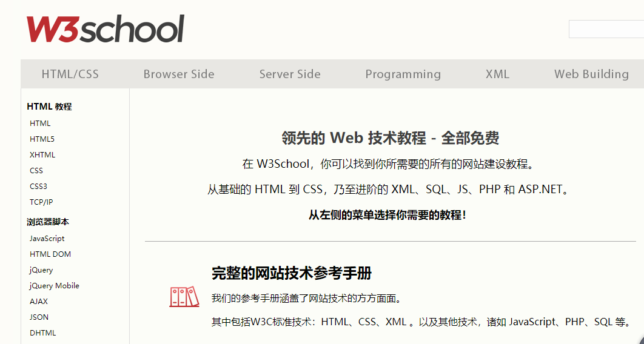Open the jQuery tutorial link
The image size is (644, 344).
tap(41, 270)
